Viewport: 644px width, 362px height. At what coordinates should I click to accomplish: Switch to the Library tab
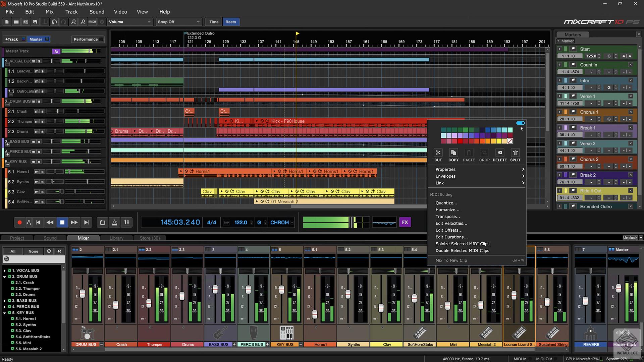tap(116, 238)
